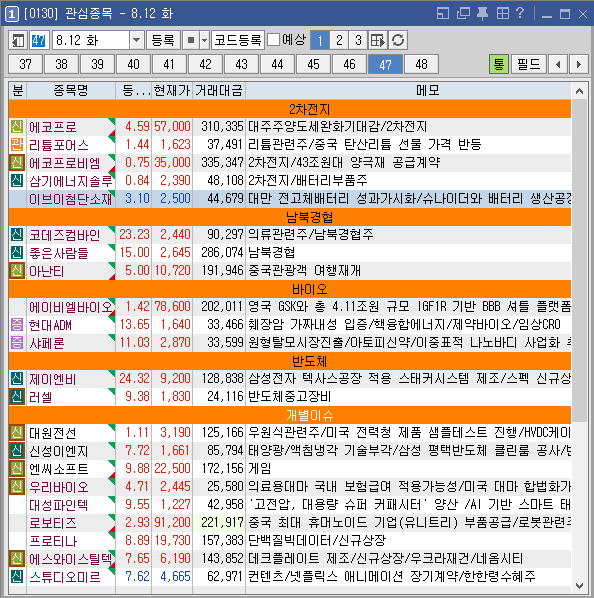Select view mode 2 button
The image size is (594, 598).
point(339,40)
